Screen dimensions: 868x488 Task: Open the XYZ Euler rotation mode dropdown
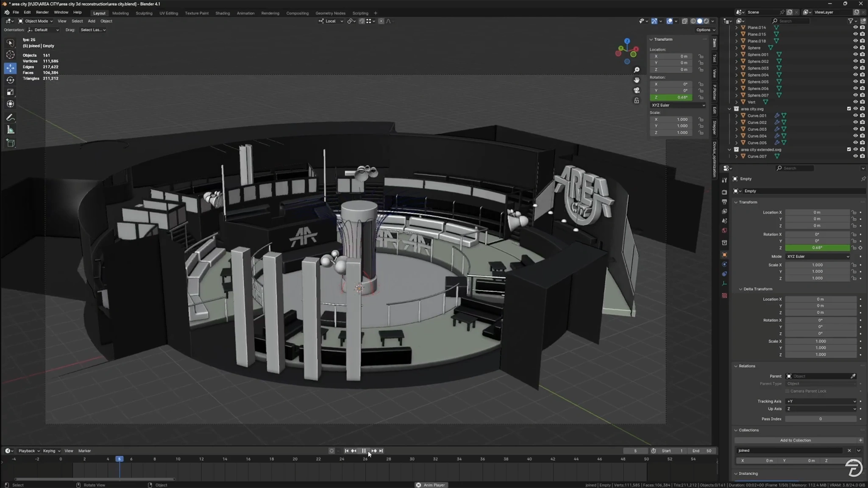[818, 256]
